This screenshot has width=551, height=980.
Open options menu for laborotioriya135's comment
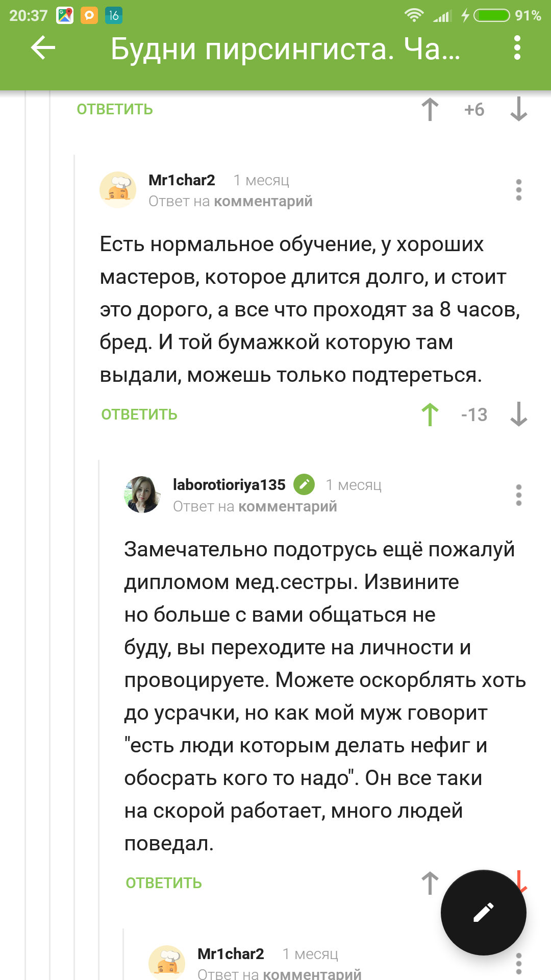point(519,495)
